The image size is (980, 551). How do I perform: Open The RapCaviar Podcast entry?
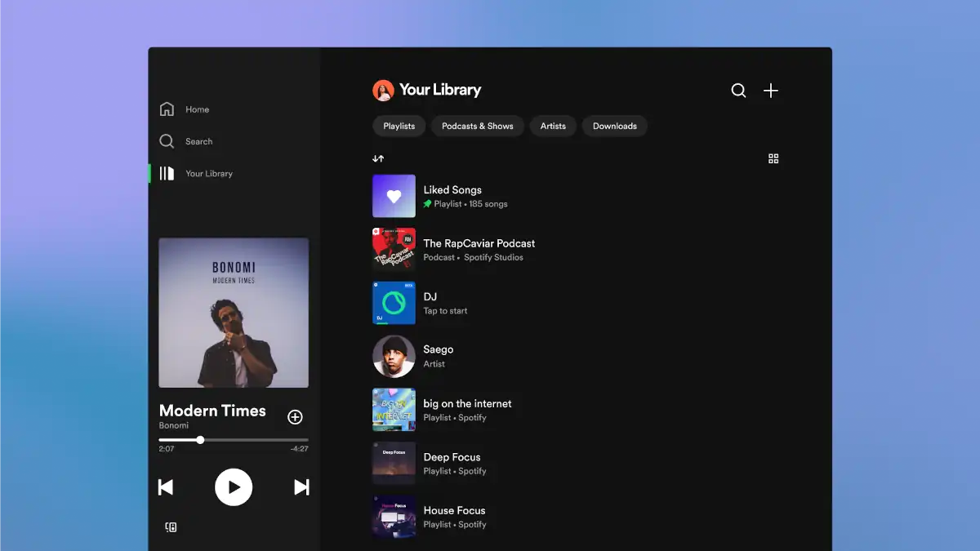pos(479,249)
